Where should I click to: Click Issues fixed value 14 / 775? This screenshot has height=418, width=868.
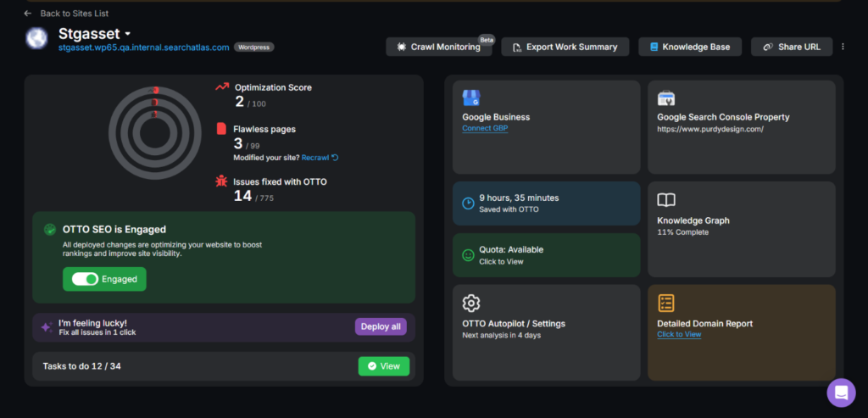tap(253, 196)
